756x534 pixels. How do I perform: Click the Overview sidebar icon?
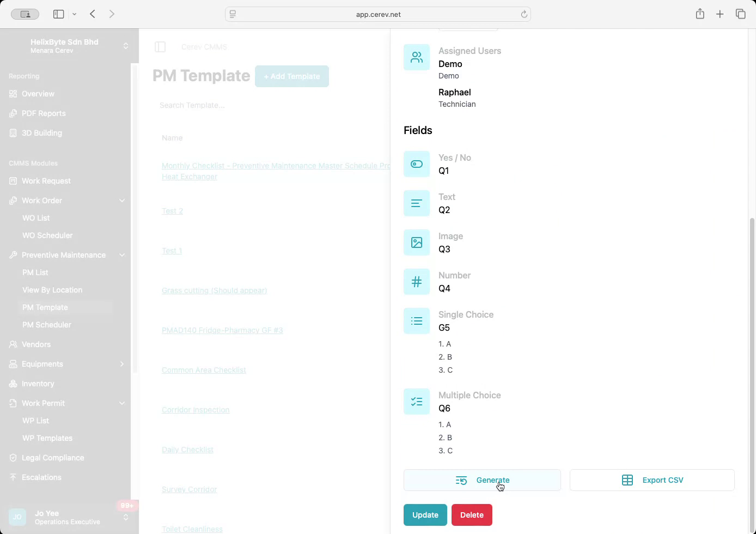[13, 94]
